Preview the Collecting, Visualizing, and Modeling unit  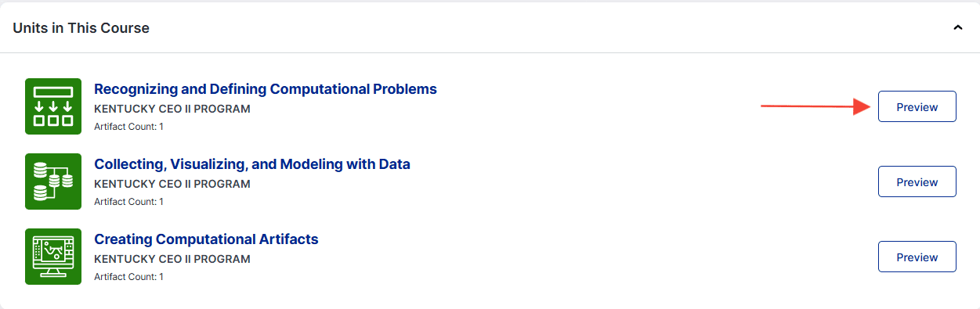(x=917, y=181)
